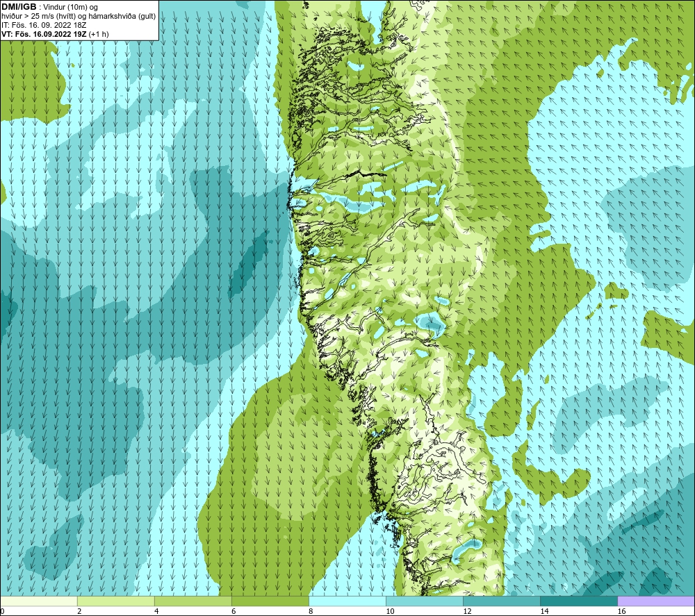Click the turquoise 10–12 m/s legend swatch

point(425,601)
